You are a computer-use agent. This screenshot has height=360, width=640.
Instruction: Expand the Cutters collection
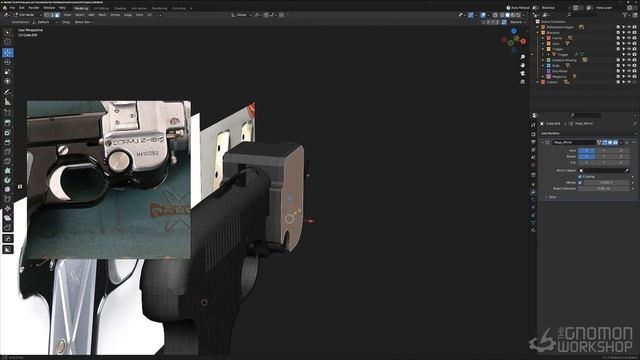pyautogui.click(x=538, y=82)
